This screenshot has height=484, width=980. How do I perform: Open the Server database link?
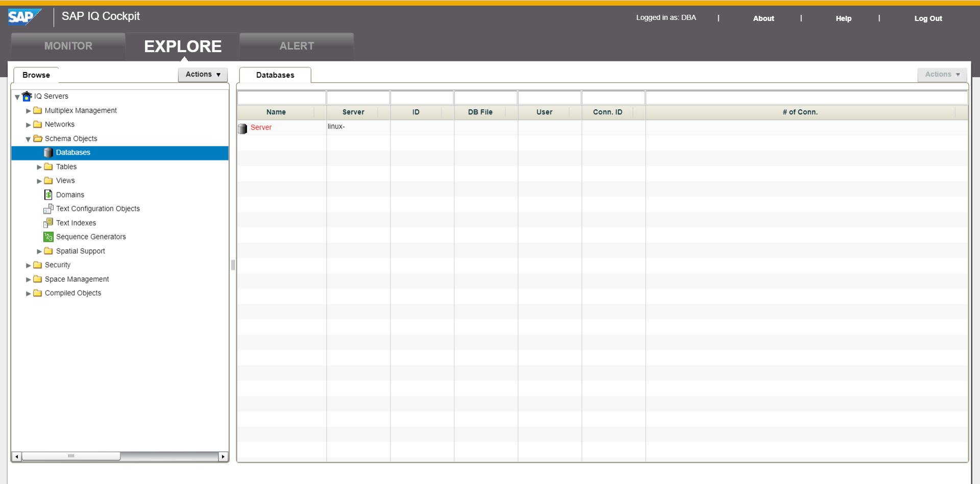pyautogui.click(x=261, y=128)
